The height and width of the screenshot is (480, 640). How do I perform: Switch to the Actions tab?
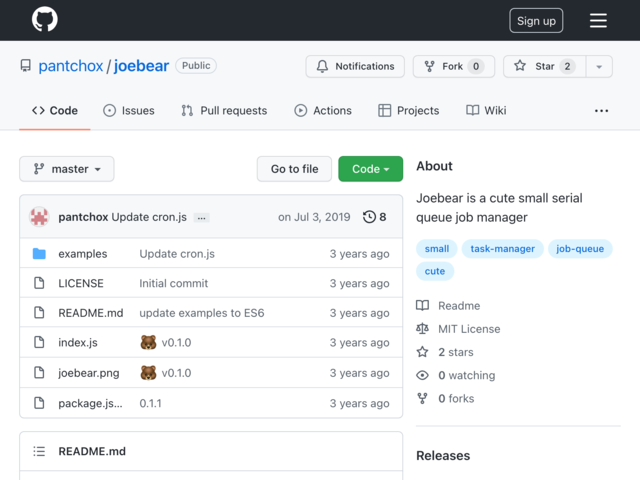(323, 111)
